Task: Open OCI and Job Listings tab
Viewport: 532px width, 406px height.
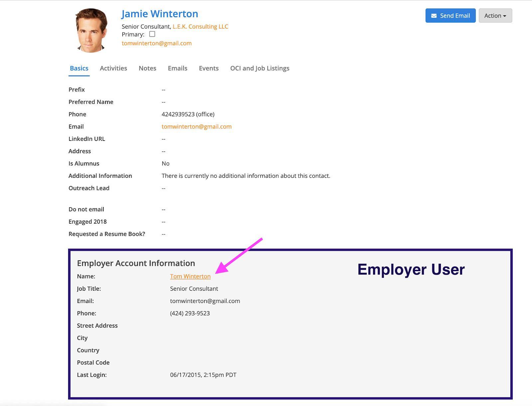Action: [260, 68]
